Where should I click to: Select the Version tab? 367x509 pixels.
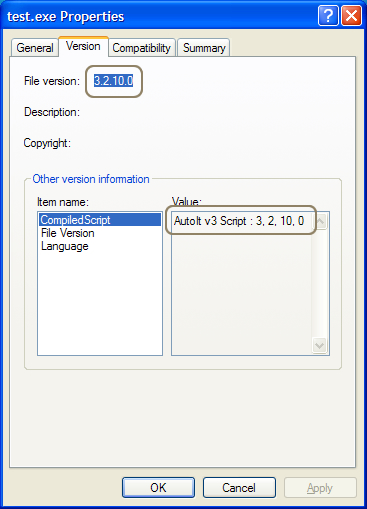click(x=83, y=46)
